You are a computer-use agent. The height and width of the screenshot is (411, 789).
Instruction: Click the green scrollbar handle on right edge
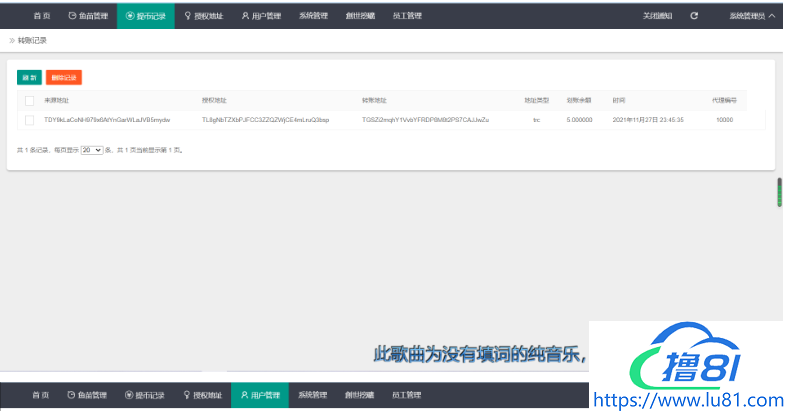(x=780, y=192)
